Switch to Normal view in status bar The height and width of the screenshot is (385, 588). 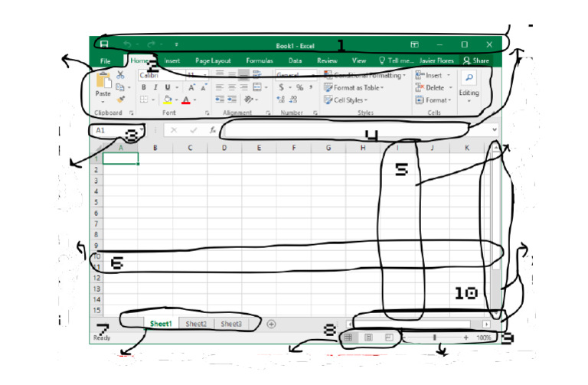[348, 338]
